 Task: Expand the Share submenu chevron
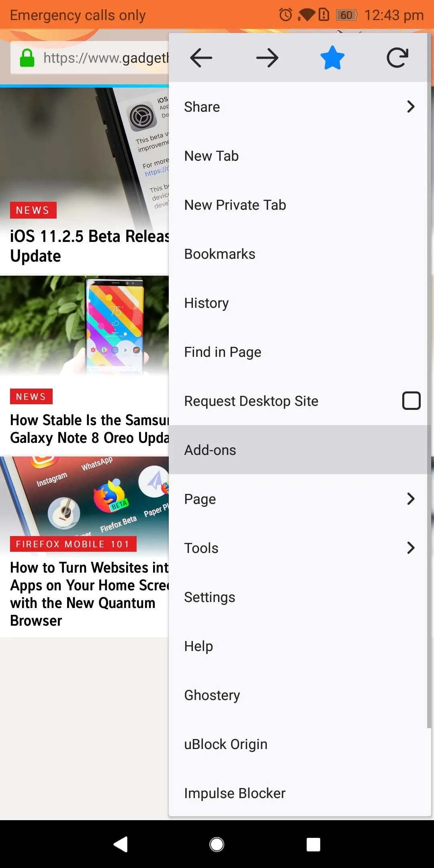click(x=411, y=106)
